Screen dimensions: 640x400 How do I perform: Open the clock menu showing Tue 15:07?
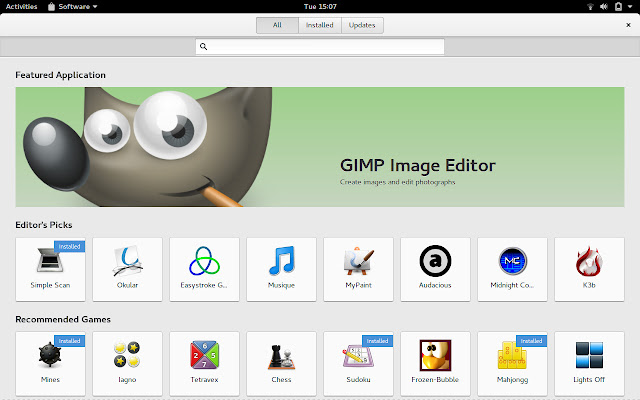coord(320,7)
